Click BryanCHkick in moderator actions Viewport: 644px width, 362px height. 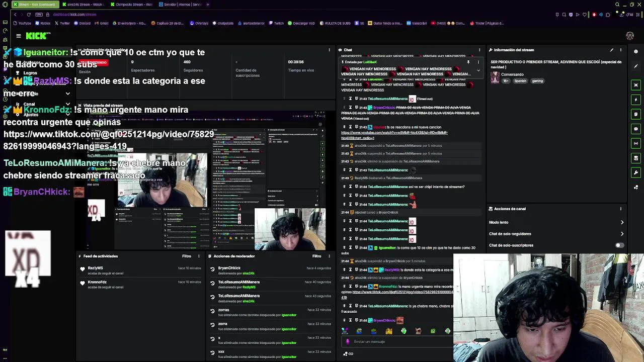[x=229, y=268]
